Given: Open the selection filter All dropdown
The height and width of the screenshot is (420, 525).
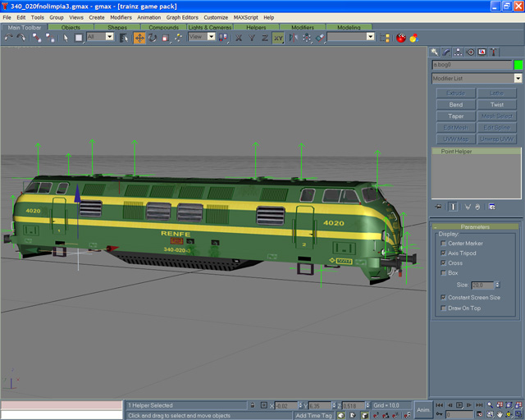Looking at the screenshot, I should pyautogui.click(x=100, y=37).
